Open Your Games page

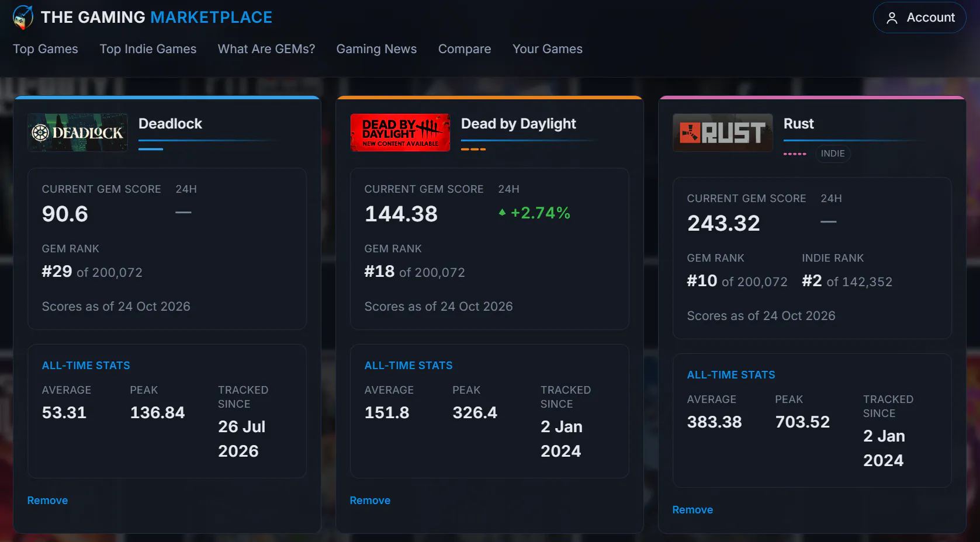[548, 49]
